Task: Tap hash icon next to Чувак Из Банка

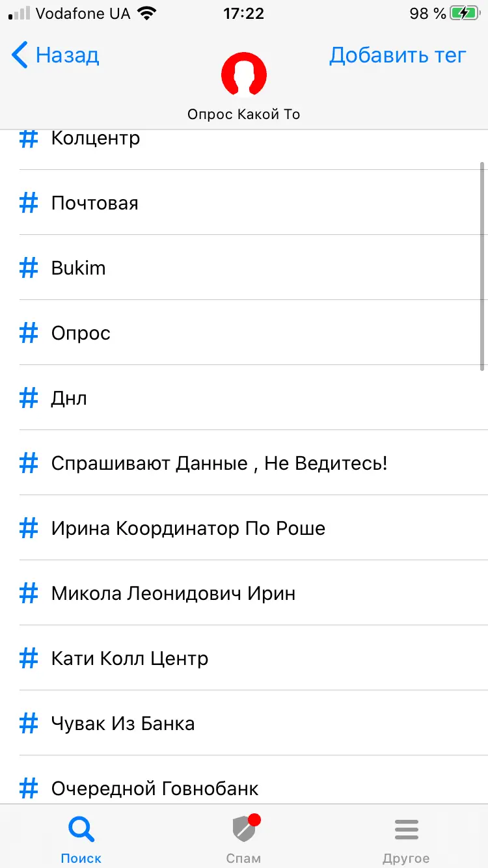Action: coord(29,724)
